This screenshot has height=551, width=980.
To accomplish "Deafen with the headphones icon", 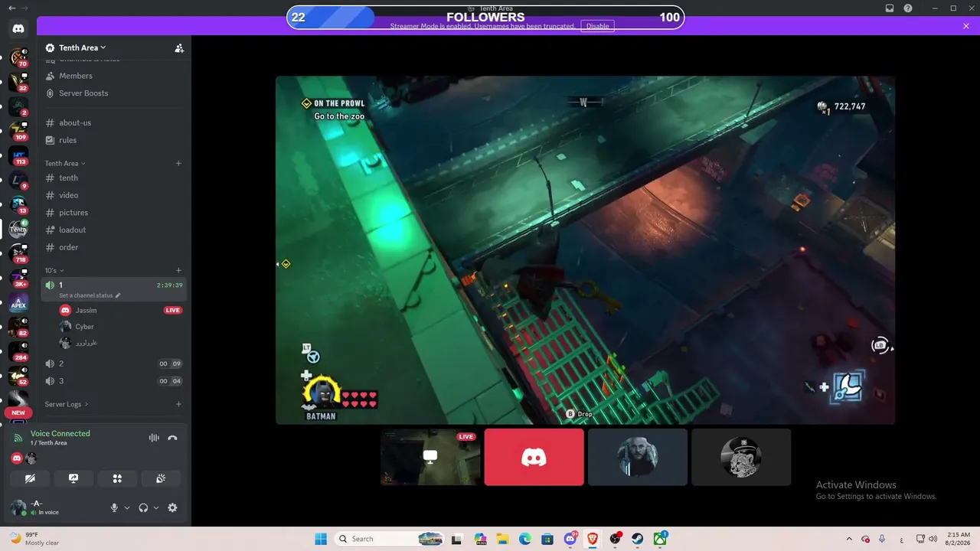I will (x=143, y=507).
